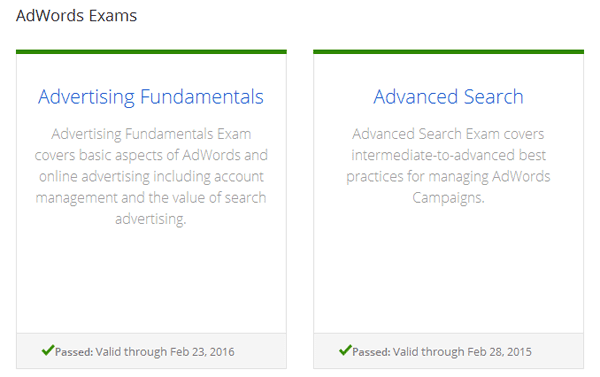Viewport: 600px width, 377px height.
Task: Click the green bar atop Advertising Fundamentals card
Action: pyautogui.click(x=151, y=52)
